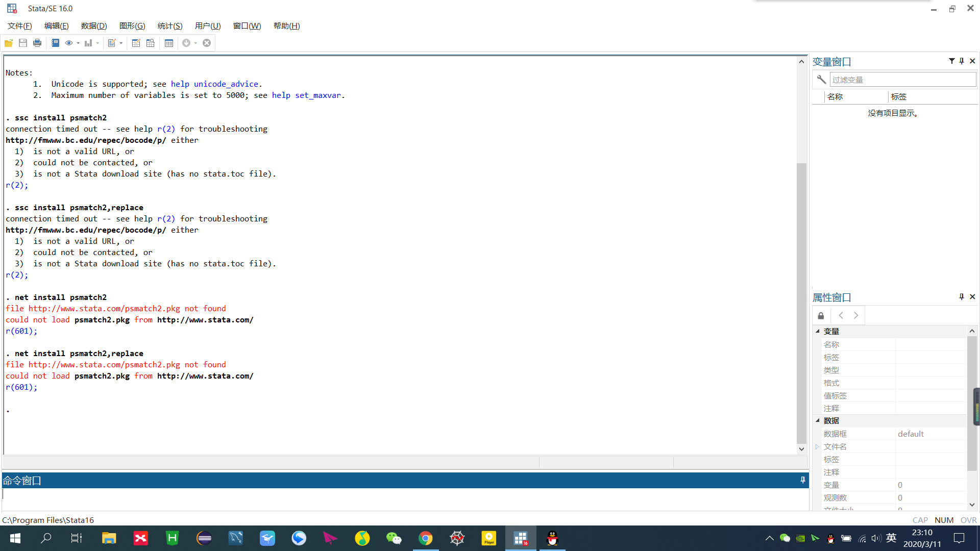Click the Open file folder icon

(x=9, y=43)
